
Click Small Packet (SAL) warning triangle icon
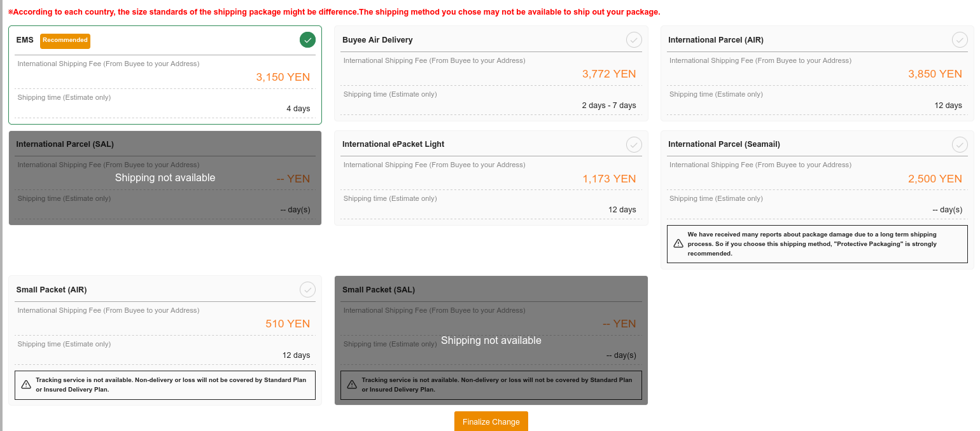352,385
